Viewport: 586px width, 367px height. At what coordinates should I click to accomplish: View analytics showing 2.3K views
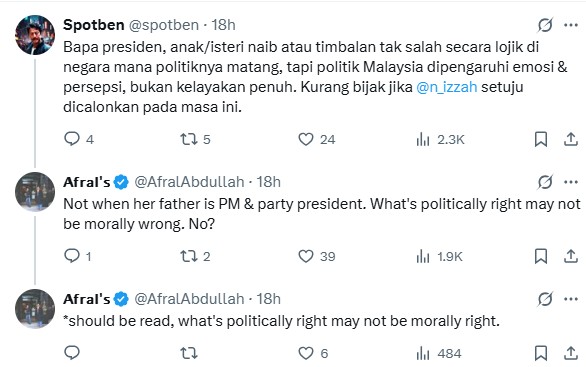[x=423, y=139]
